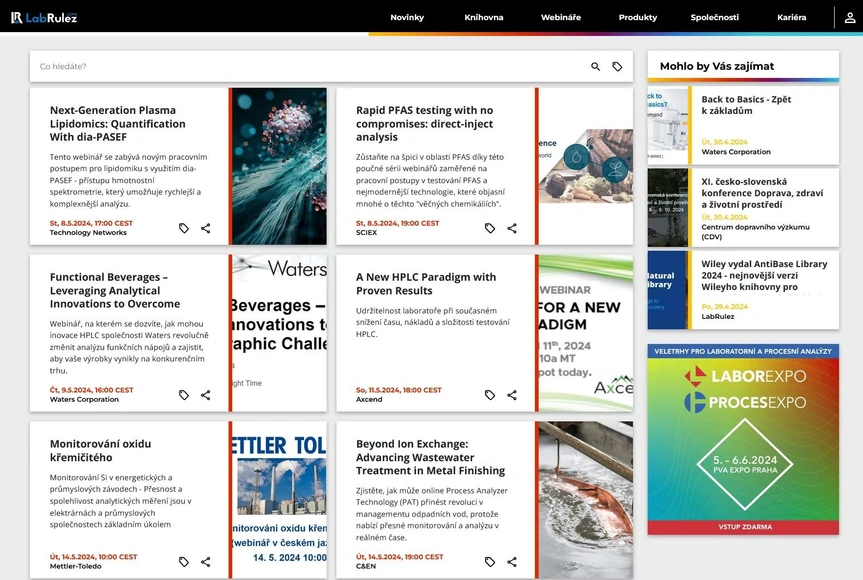Viewport: 863px width, 580px height.
Task: Open 'Beyond Ion Exchange' webinar title
Action: pos(430,457)
